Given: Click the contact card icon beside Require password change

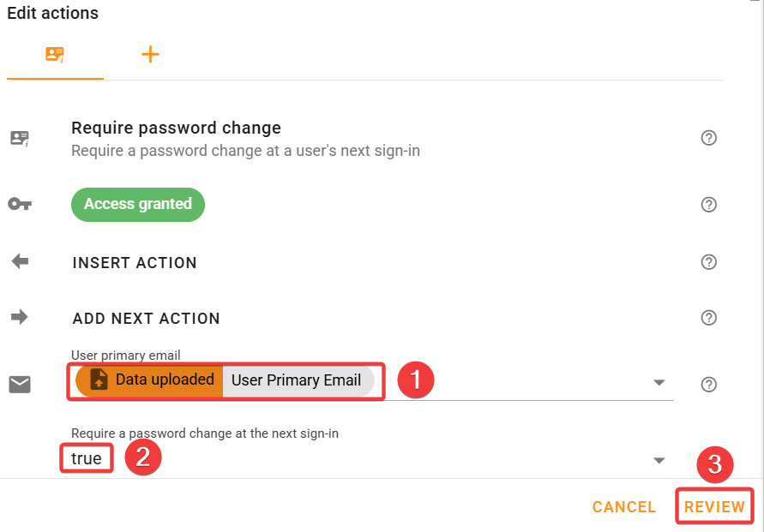Looking at the screenshot, I should [x=19, y=137].
